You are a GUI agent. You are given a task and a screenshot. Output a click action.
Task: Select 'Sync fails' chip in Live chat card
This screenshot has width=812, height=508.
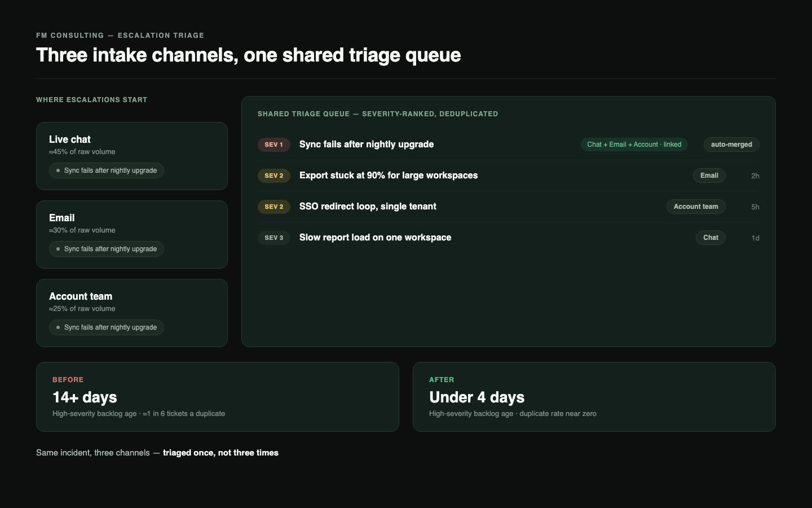107,170
